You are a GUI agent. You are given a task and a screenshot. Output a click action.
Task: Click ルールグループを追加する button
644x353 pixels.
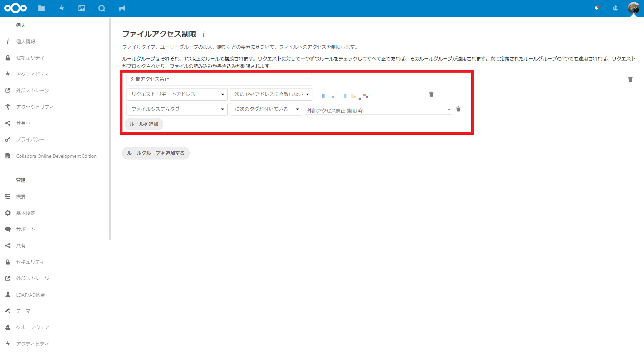[156, 153]
